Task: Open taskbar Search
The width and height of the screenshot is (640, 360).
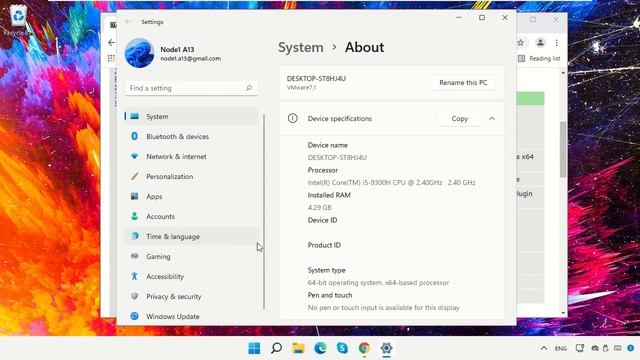Action: click(276, 348)
